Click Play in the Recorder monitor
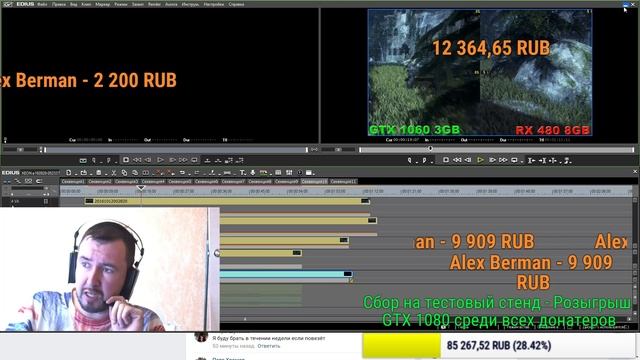This screenshot has height=360, width=640. tap(481, 160)
